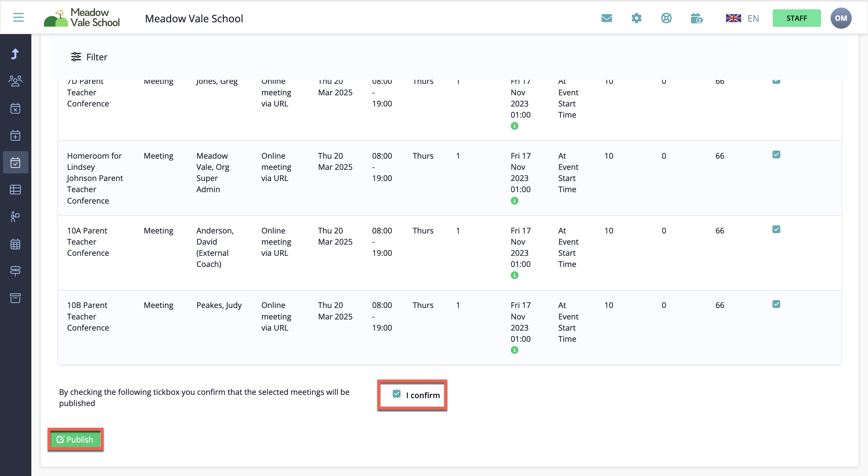
Task: Open the messages envelope icon
Action: 606,18
